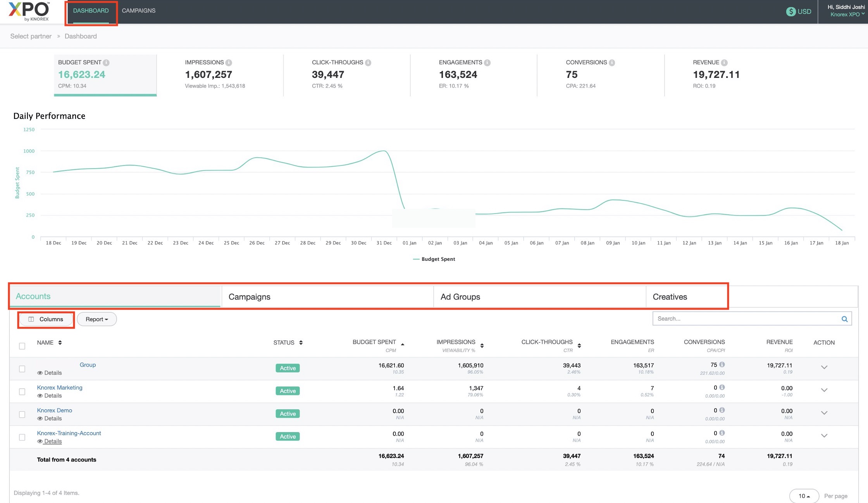This screenshot has width=868, height=503.
Task: Click the info icon beside Revenue
Action: pos(724,62)
